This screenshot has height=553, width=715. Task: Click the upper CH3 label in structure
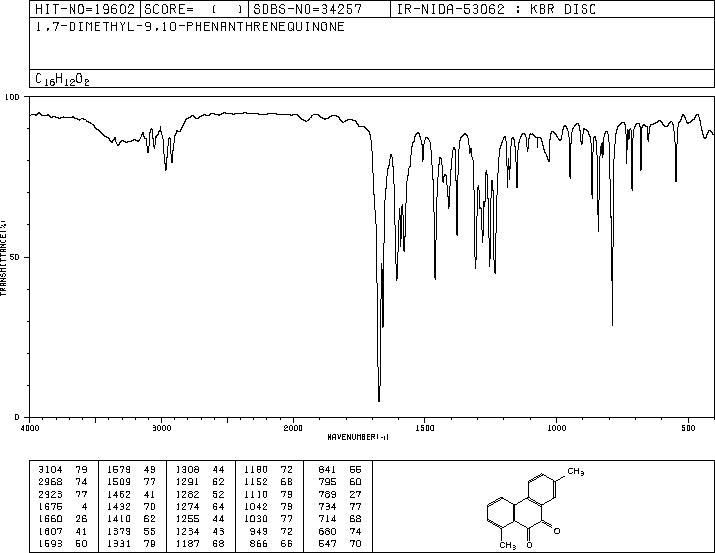575,472
